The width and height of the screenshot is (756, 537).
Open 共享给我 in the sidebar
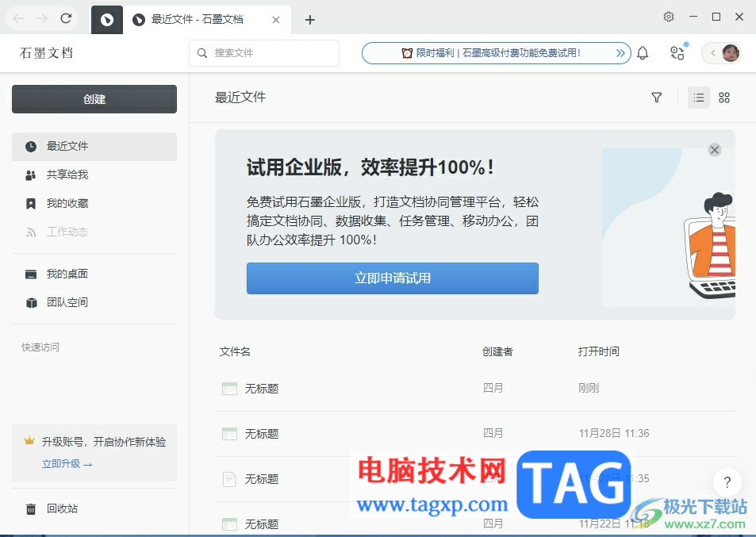tap(94, 175)
